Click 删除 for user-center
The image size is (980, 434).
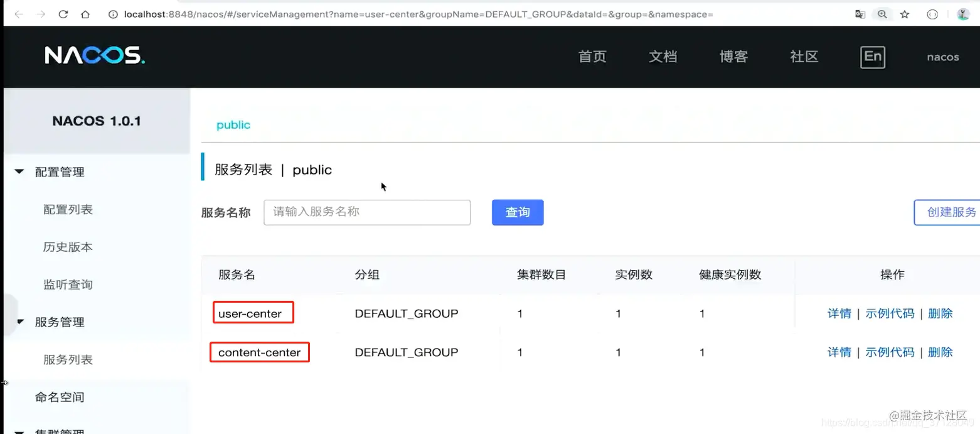[x=940, y=313]
